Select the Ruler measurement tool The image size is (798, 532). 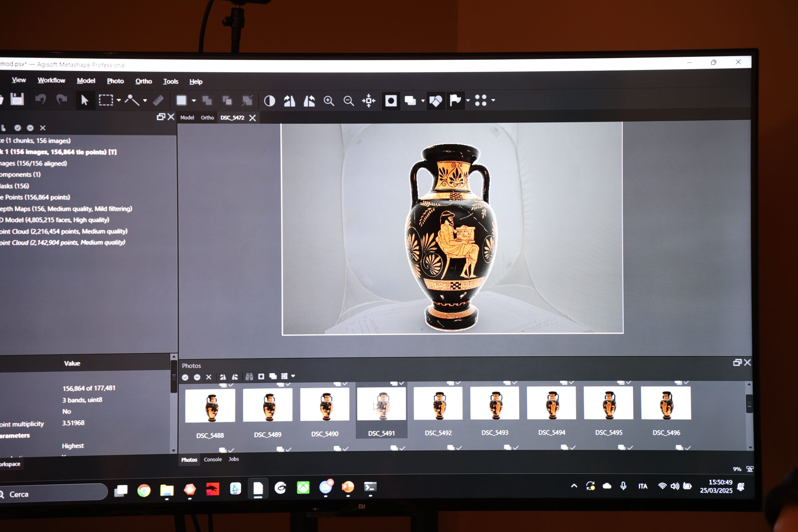[158, 100]
